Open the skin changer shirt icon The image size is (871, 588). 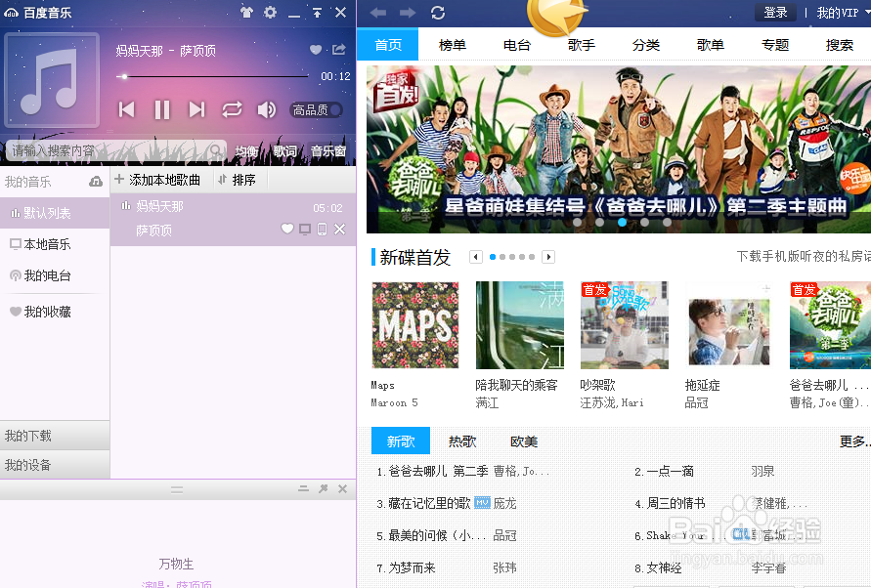(x=246, y=13)
